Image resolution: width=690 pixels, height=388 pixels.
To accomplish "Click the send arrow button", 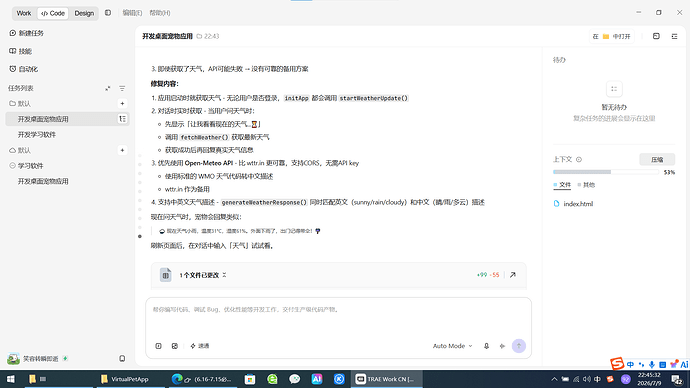I will tap(519, 346).
